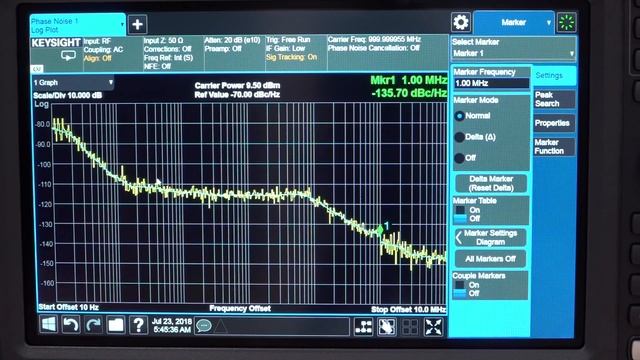The image size is (640, 360).
Task: Add a new screen with plus button
Action: point(138,24)
